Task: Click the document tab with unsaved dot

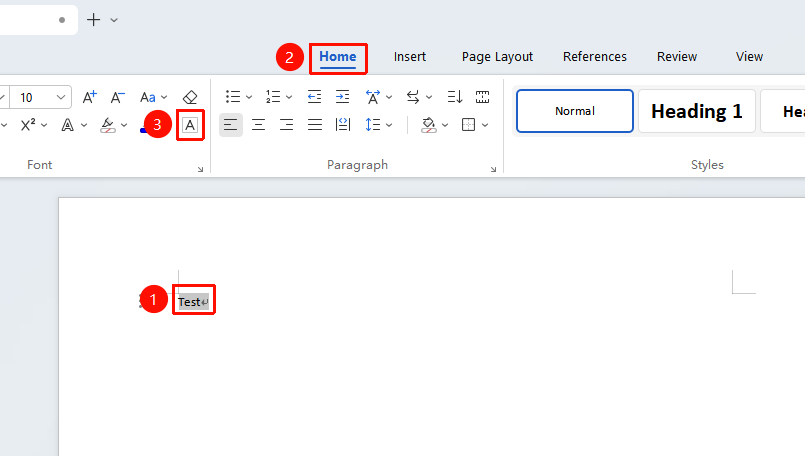Action: (39, 20)
